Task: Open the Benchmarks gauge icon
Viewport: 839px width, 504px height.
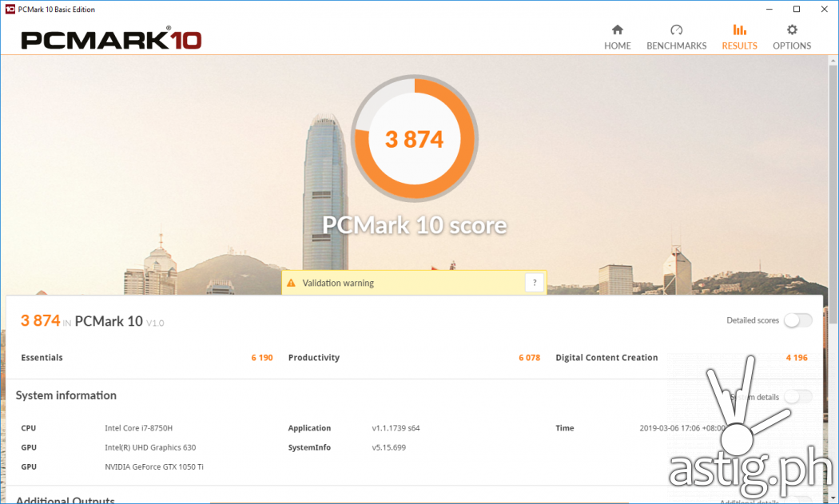Action: tap(676, 30)
